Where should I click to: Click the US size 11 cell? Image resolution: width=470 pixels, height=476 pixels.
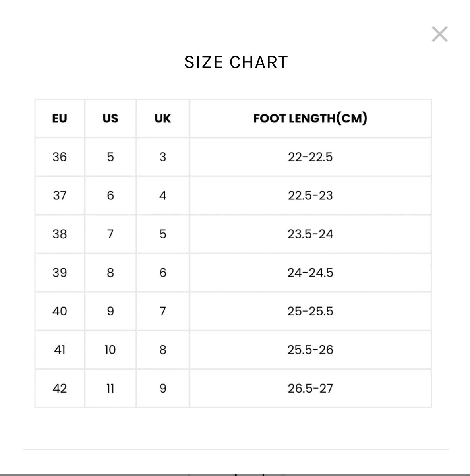click(x=110, y=388)
